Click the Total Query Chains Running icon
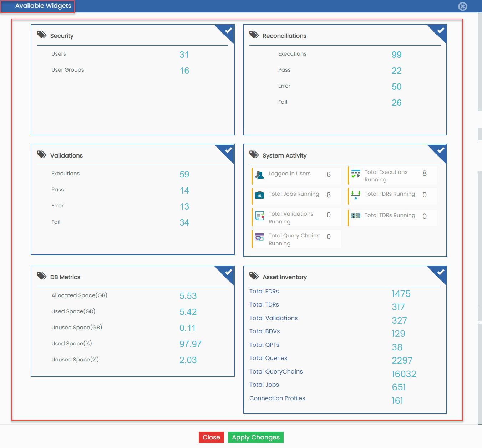Screen dimensions: 482x448 [259, 237]
